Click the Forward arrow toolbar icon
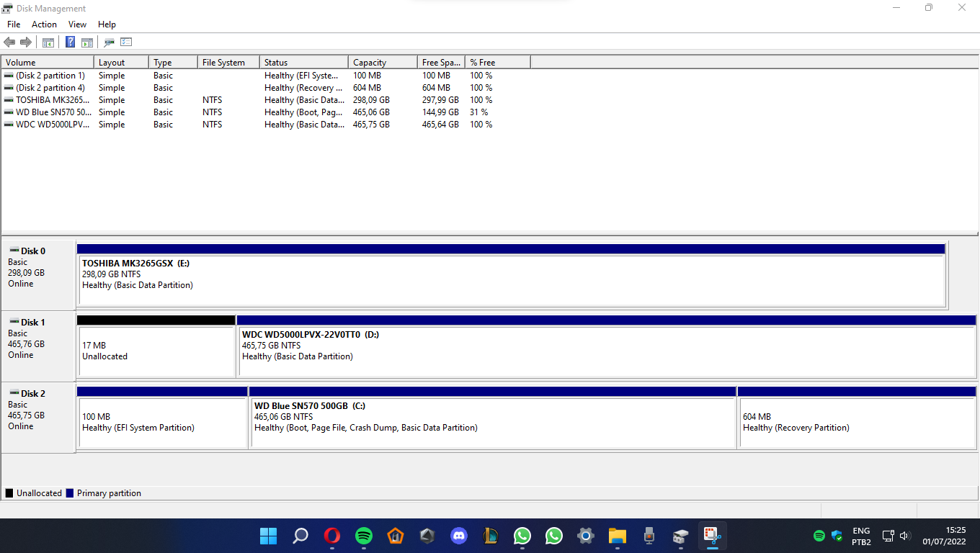This screenshot has height=553, width=980. pyautogui.click(x=26, y=42)
